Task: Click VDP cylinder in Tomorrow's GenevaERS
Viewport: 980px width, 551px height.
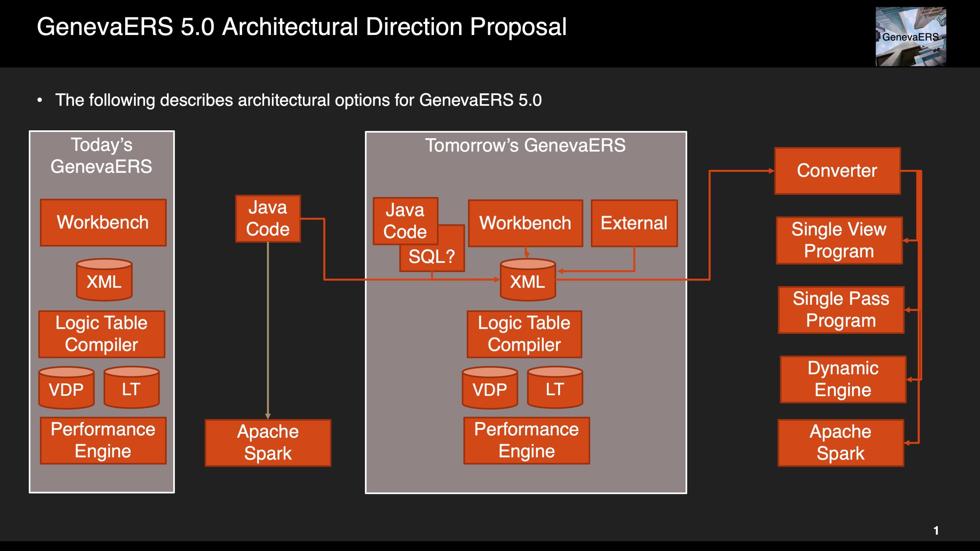Action: [x=490, y=387]
